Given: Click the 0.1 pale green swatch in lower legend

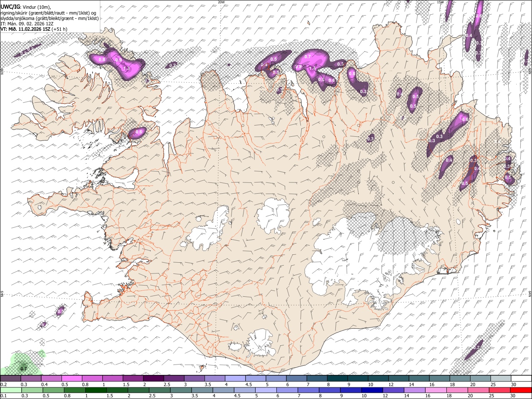Looking at the screenshot, I should pos(10,390).
